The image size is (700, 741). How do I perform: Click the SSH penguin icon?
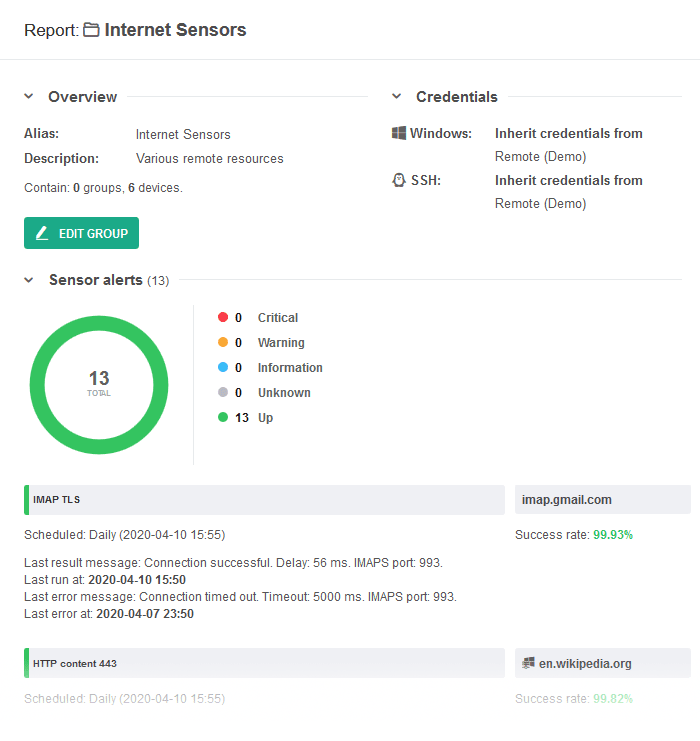[399, 180]
